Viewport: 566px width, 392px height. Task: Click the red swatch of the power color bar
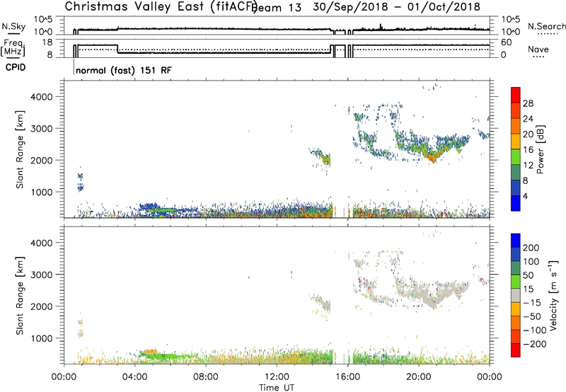[x=516, y=95]
